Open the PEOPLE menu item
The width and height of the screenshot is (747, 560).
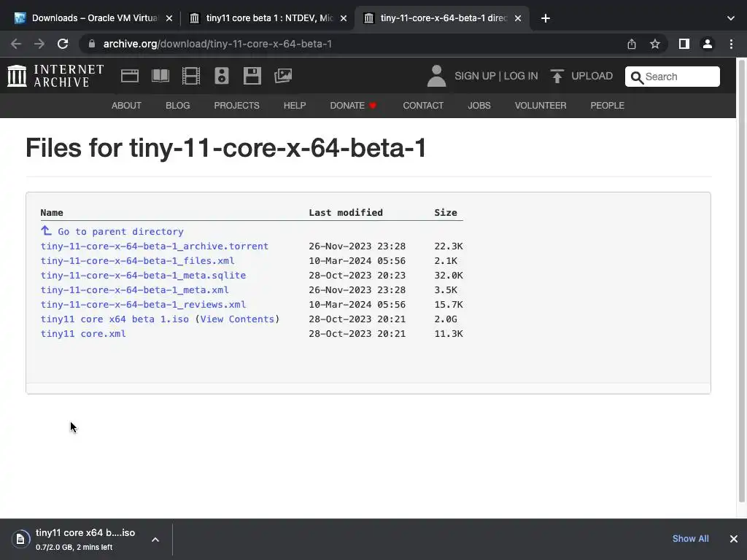[608, 106]
